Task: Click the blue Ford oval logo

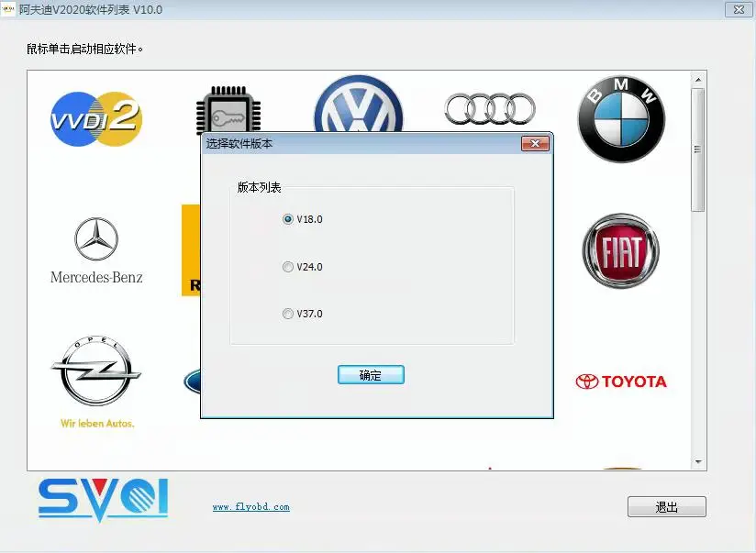Action: (x=192, y=382)
